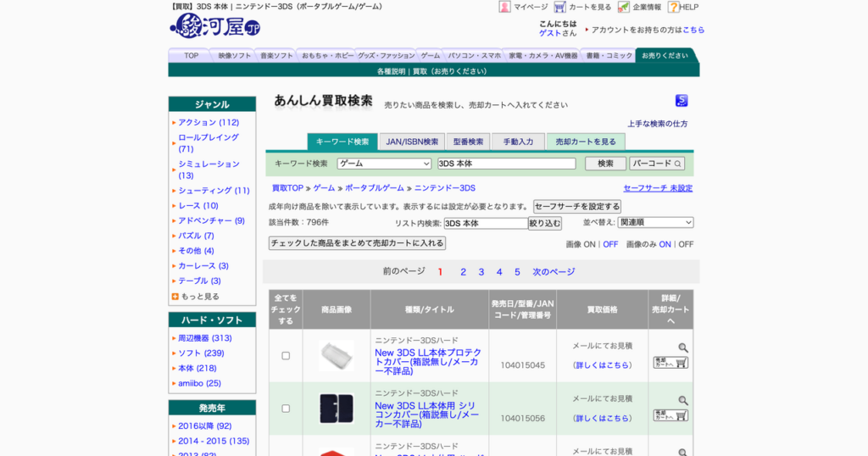
Task: Select the 手動入力 tab
Action: (x=518, y=142)
